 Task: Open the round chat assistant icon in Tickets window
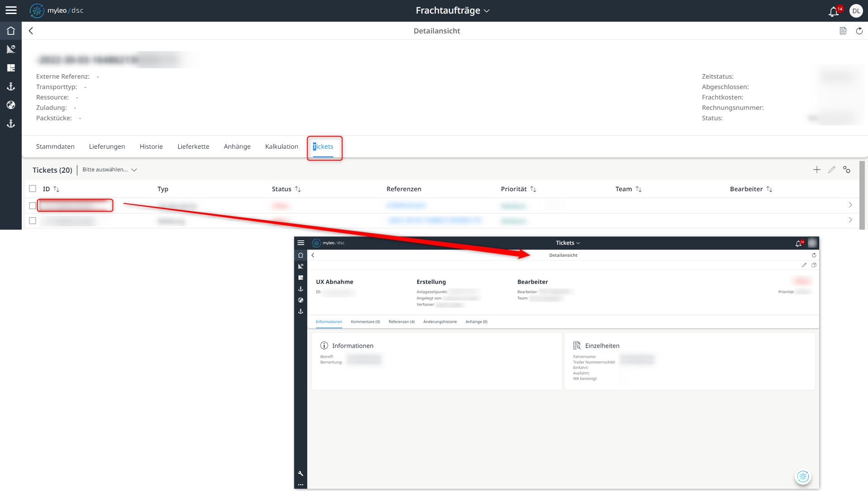tap(803, 477)
